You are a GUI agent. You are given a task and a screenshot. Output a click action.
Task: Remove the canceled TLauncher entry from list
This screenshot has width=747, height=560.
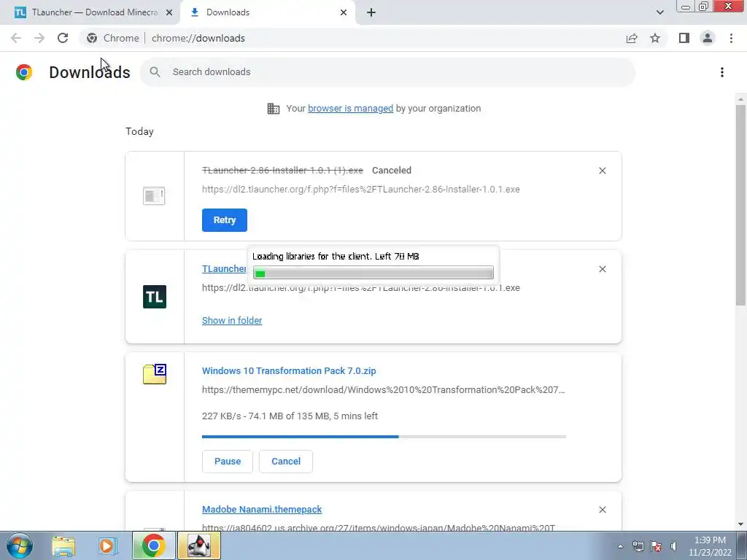pyautogui.click(x=602, y=171)
